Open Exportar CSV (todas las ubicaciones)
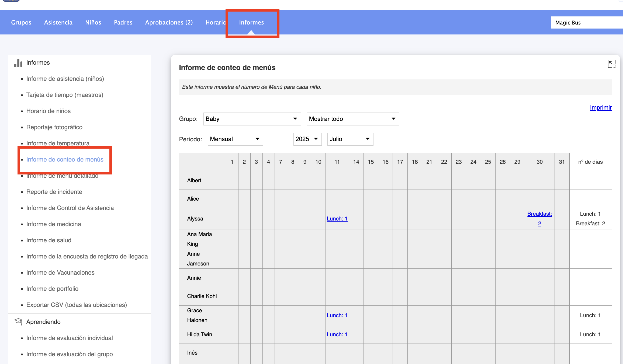The width and height of the screenshot is (623, 364). click(77, 305)
